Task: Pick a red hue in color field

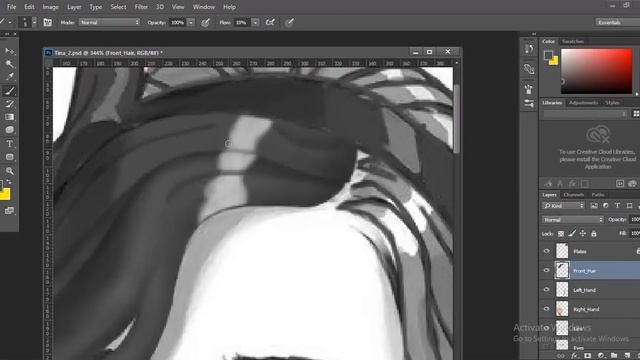Action: click(x=596, y=71)
